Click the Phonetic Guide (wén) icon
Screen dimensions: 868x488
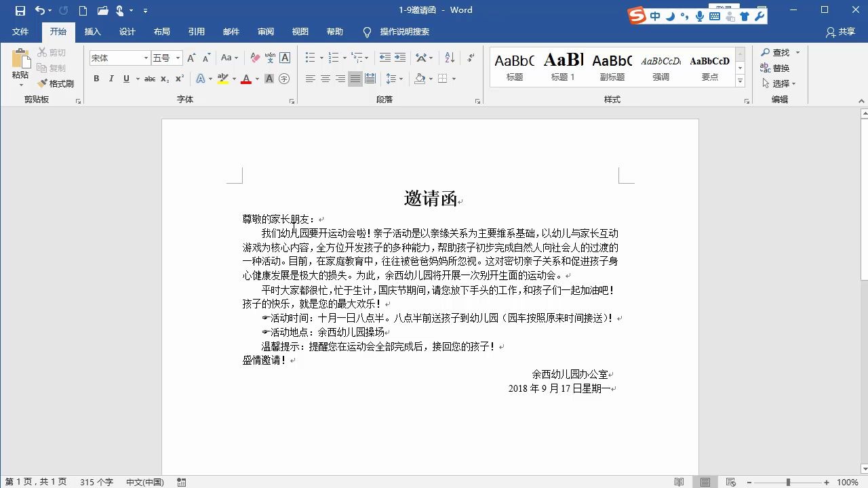click(x=270, y=58)
